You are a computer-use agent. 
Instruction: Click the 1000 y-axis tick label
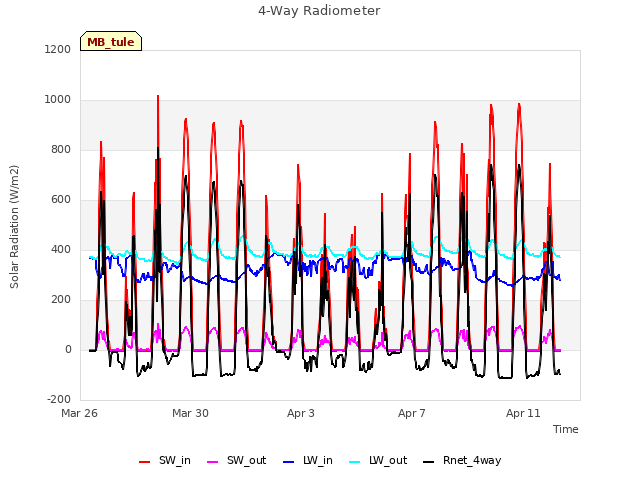tap(58, 100)
